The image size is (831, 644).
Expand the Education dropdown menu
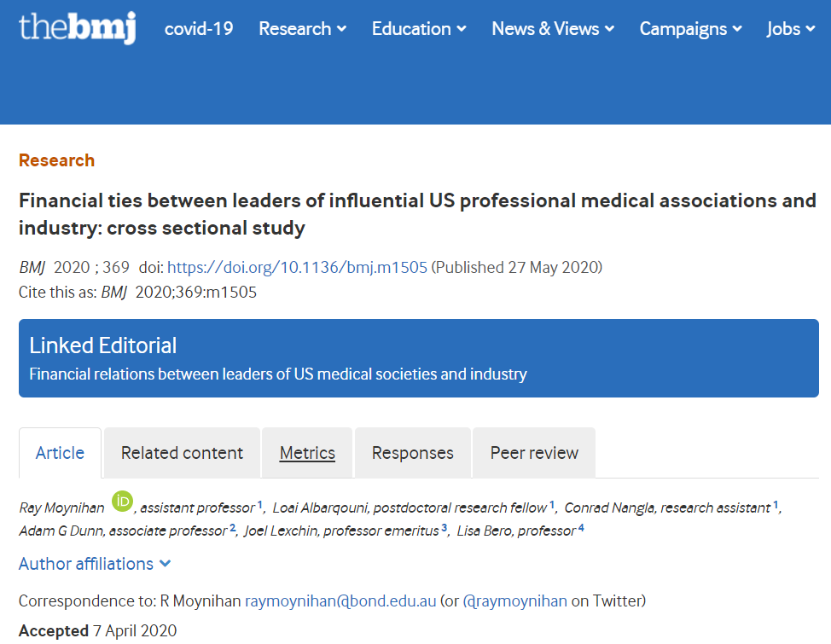[419, 29]
